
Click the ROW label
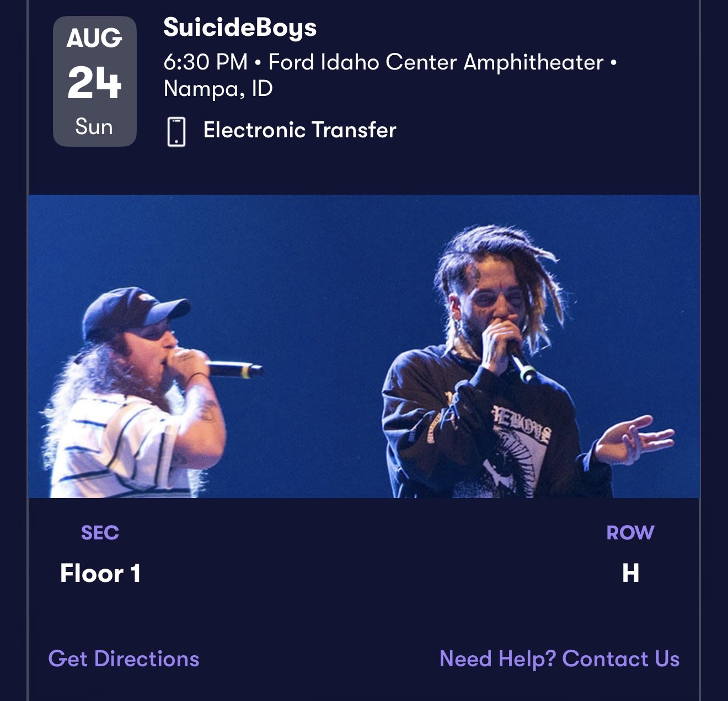[x=629, y=533]
